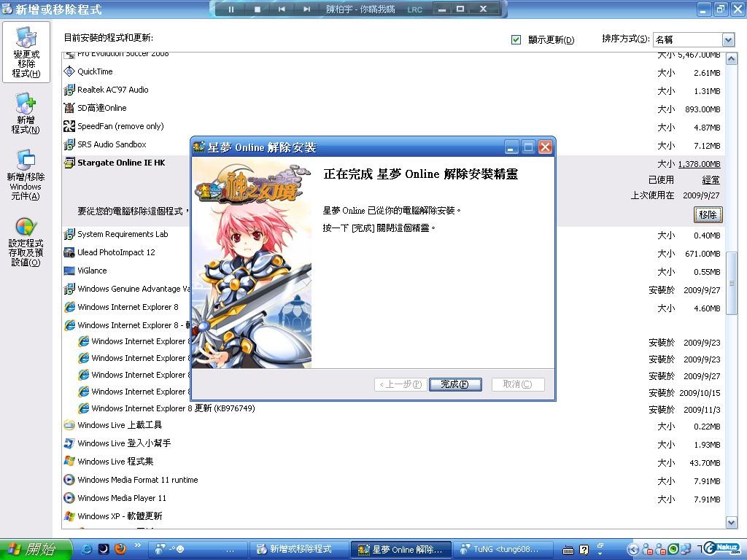Open Set Program Access and Defaults (設定程式存取及預設值) icon
The height and width of the screenshot is (560, 747).
[26, 242]
